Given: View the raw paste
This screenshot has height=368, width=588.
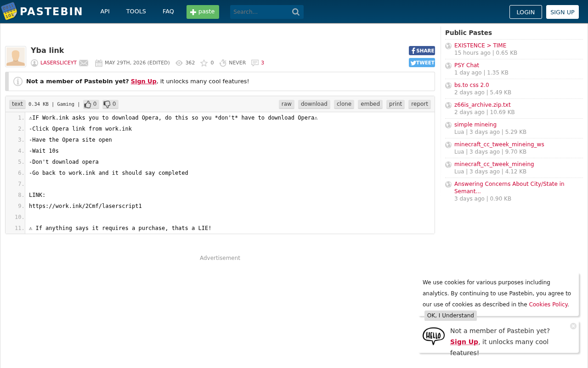Looking at the screenshot, I should pyautogui.click(x=287, y=104).
